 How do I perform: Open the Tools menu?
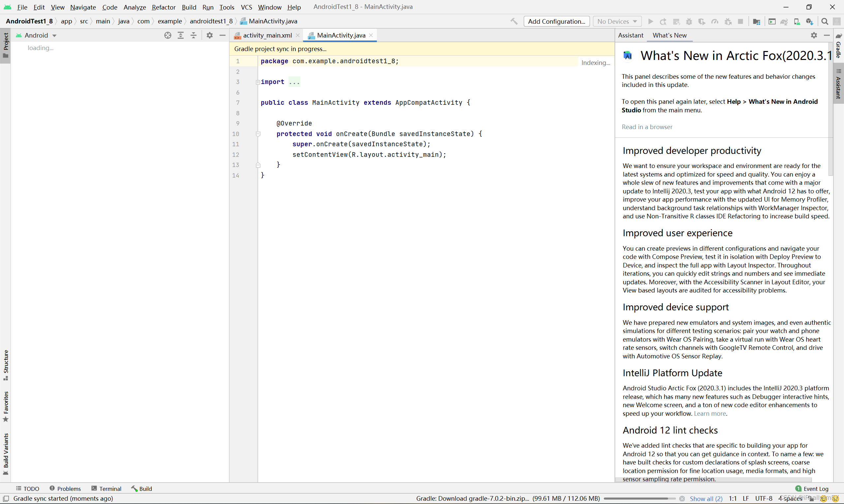(x=227, y=7)
